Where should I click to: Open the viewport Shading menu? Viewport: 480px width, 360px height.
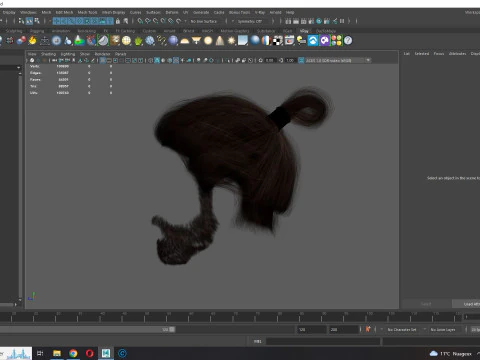tap(48, 54)
